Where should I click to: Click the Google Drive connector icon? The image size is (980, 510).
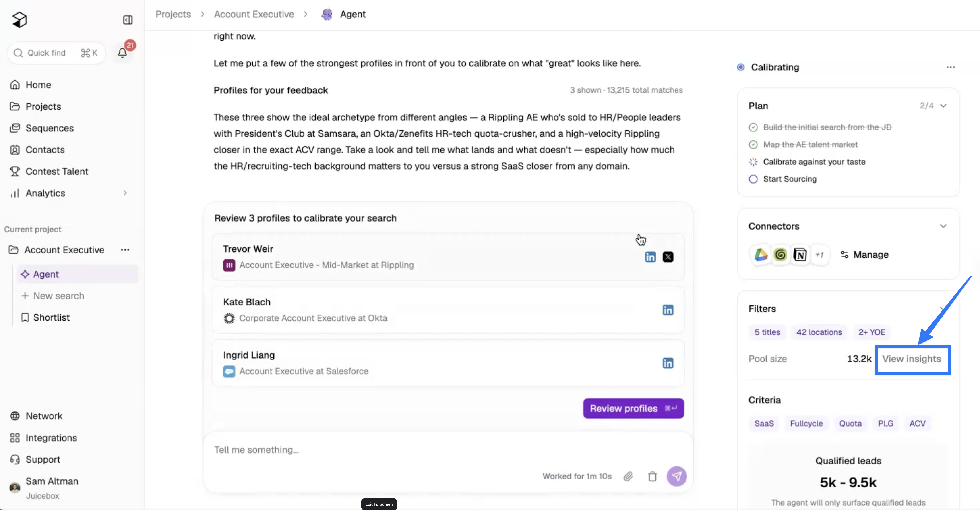[761, 255]
